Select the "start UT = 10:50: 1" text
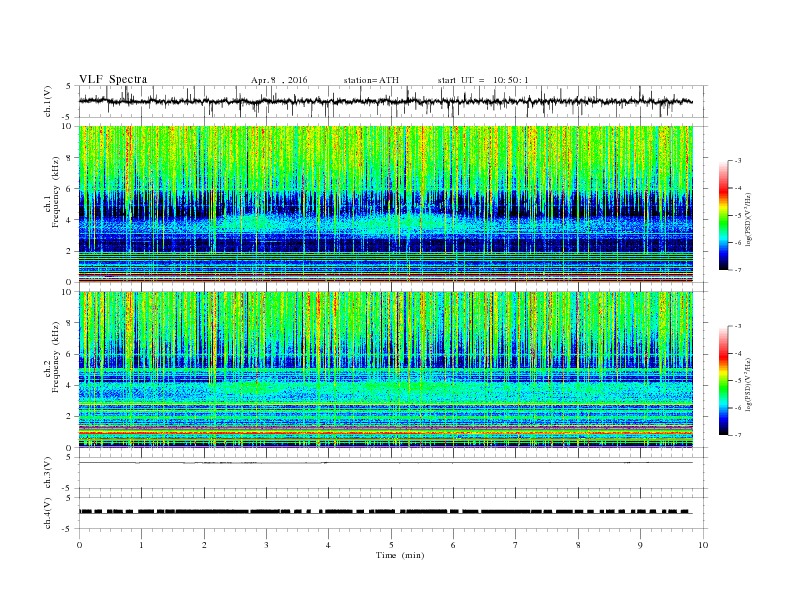The height and width of the screenshot is (612, 792). click(x=483, y=80)
